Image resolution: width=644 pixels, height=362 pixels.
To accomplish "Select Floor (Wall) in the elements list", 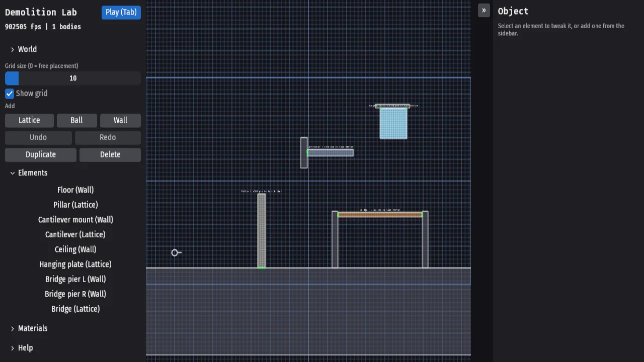I will point(75,190).
